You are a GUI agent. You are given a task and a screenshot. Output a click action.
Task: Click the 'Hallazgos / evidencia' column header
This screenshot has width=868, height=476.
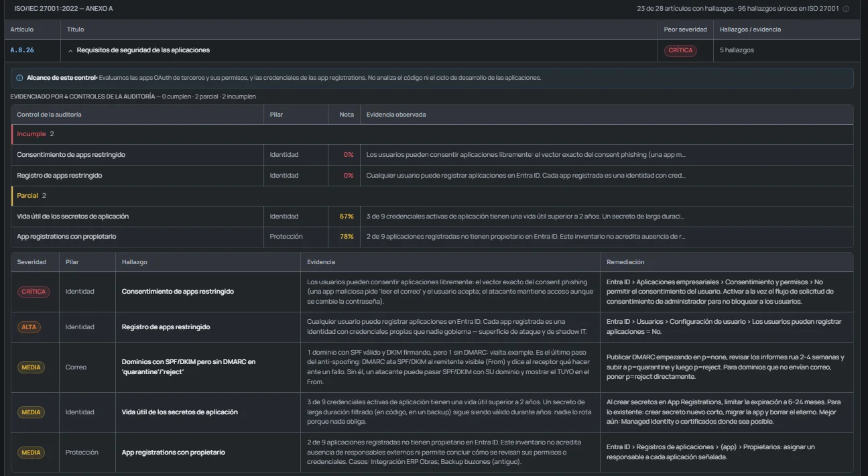point(750,29)
